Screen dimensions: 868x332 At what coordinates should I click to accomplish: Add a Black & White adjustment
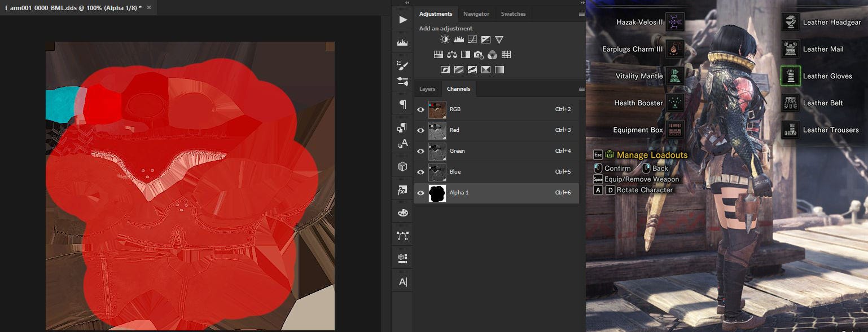point(465,55)
